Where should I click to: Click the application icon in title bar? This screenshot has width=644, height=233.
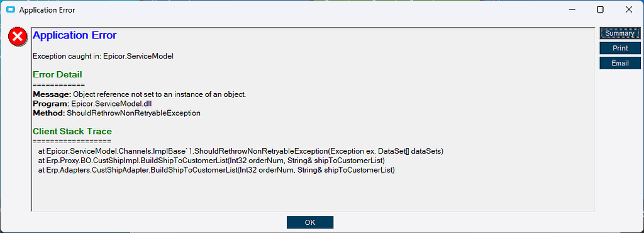[x=11, y=9]
